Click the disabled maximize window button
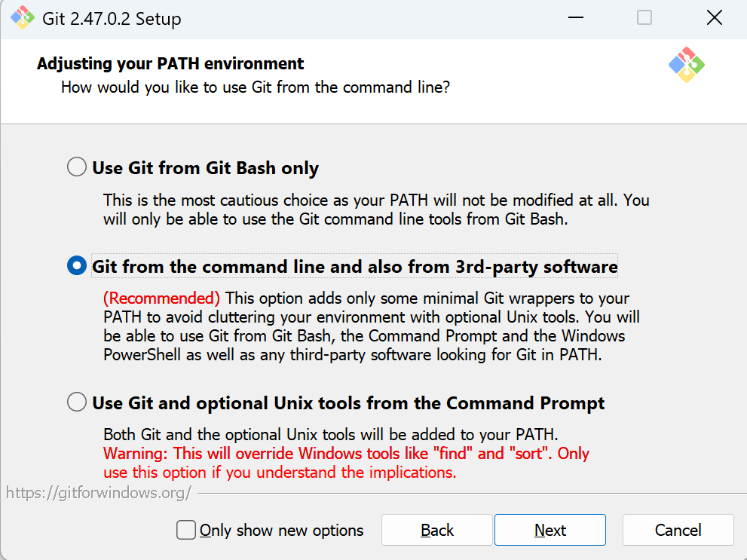 tap(644, 18)
